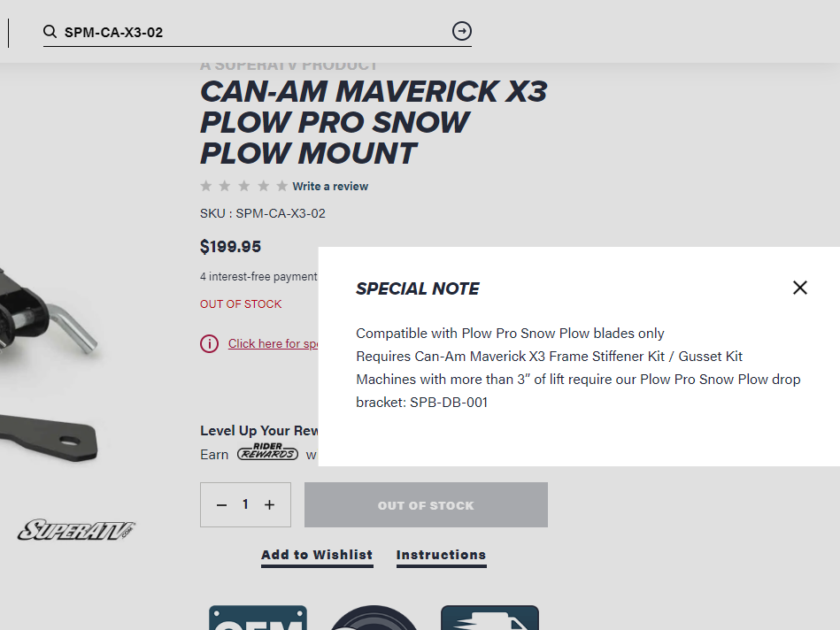840x630 pixels.
Task: Click the SuperATV logo on product image
Action: [77, 530]
